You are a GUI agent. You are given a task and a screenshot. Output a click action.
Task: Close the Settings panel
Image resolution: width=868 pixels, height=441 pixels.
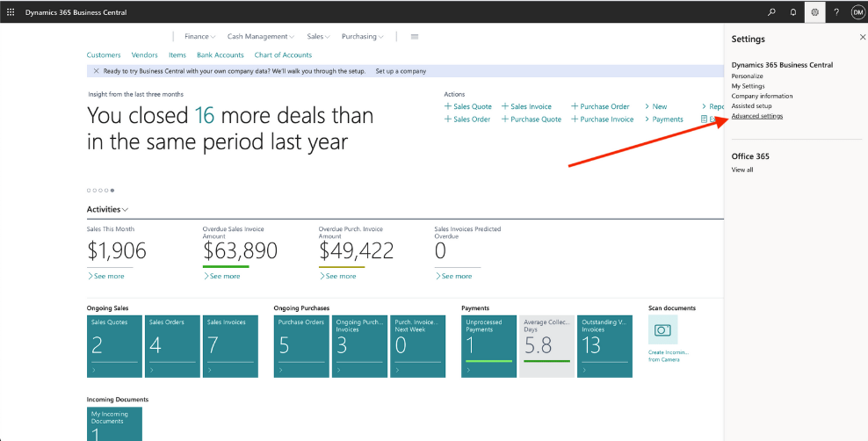[x=862, y=38]
